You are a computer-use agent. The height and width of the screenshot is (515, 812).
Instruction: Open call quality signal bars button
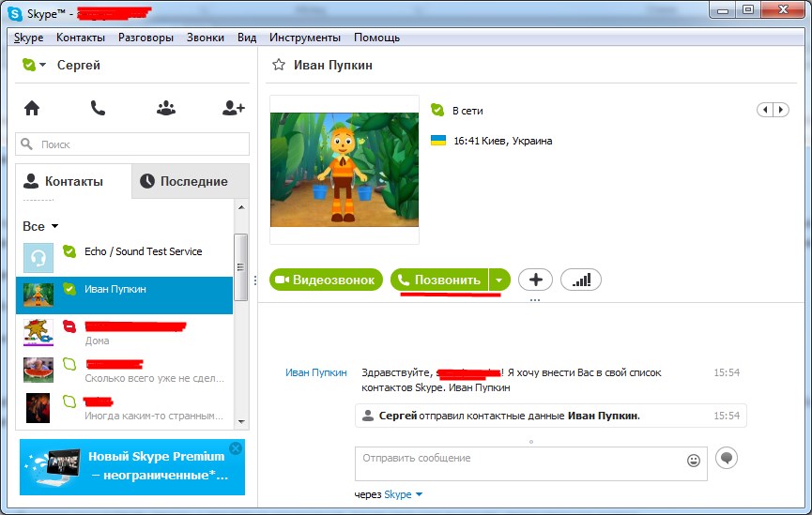click(x=580, y=280)
